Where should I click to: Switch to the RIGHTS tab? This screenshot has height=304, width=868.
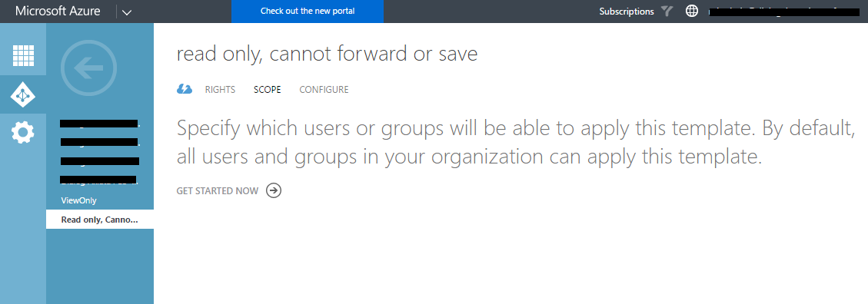220,90
